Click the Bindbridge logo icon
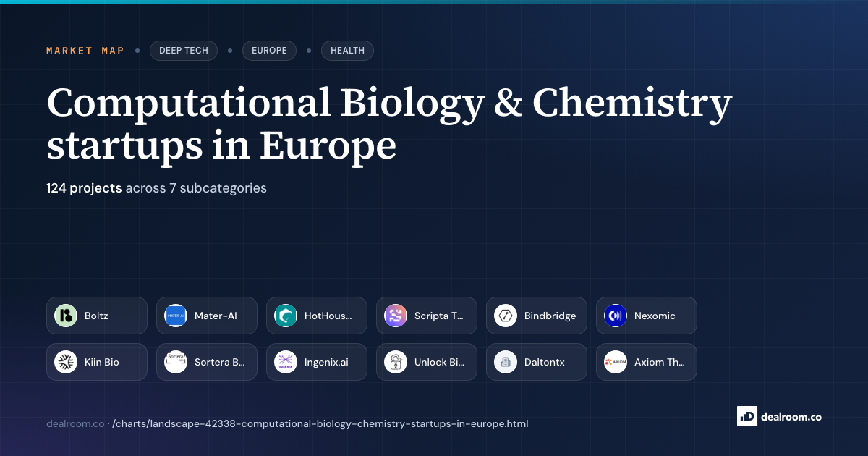Screen dimensions: 868x456 click(x=506, y=316)
